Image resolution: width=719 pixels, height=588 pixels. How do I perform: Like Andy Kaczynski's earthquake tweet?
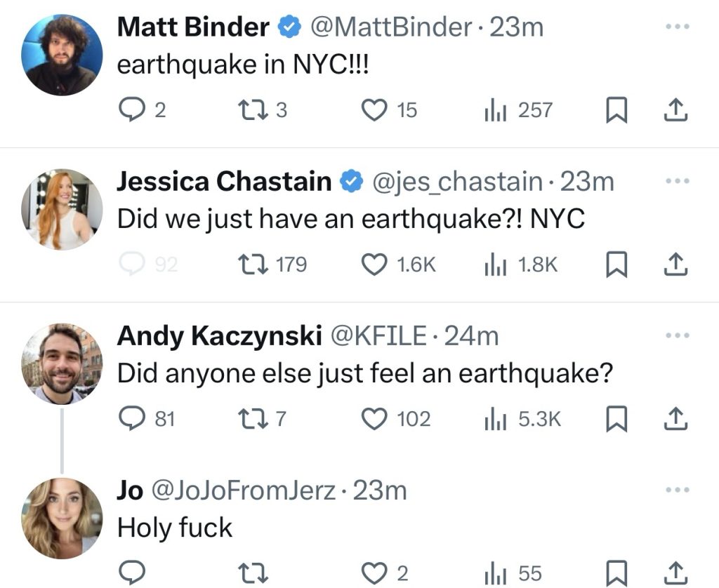pos(374,419)
